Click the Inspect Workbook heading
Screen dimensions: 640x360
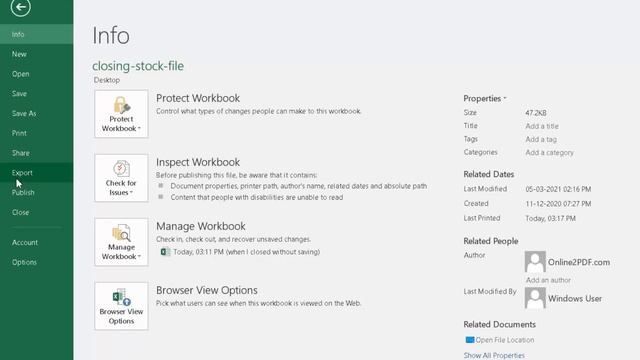point(198,162)
